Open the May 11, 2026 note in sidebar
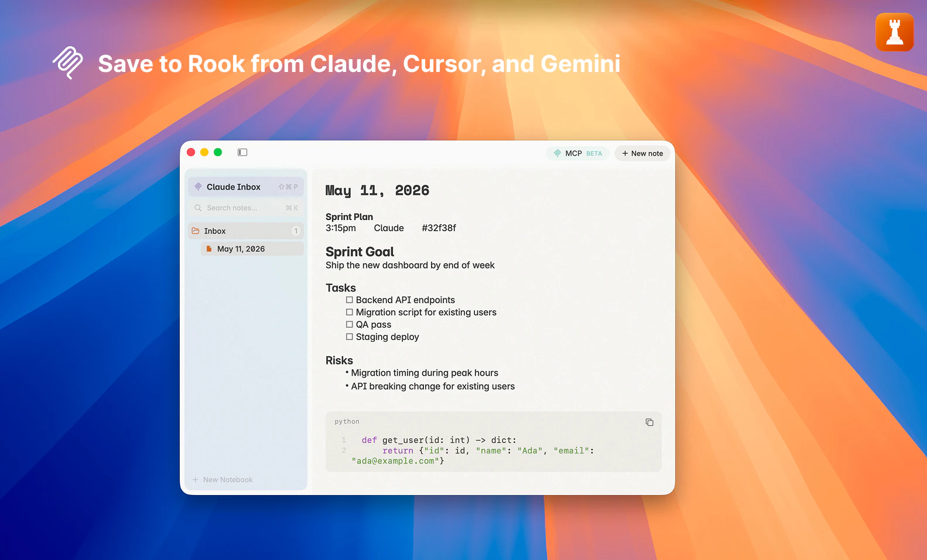This screenshot has width=927, height=560. [252, 249]
